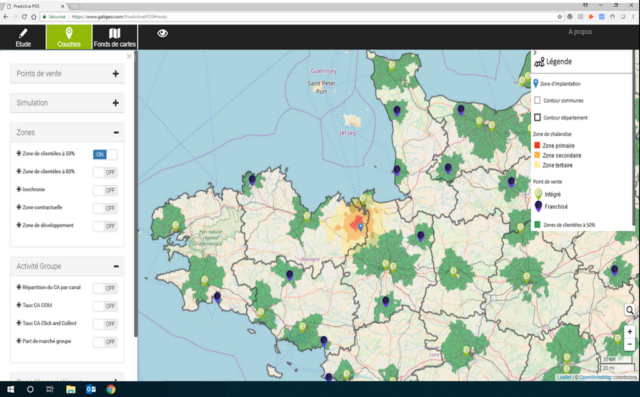
Task: Expand the Points de vente section
Action: (x=67, y=73)
